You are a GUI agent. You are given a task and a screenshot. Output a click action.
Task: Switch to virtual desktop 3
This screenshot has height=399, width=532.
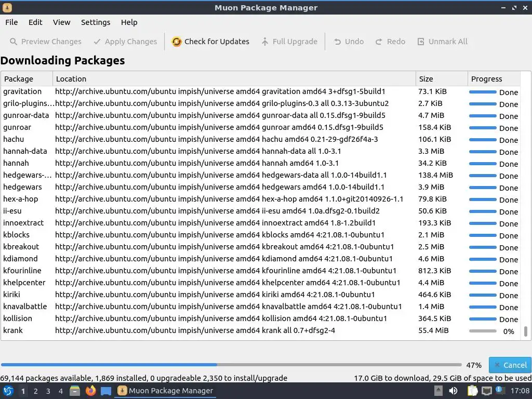pos(48,391)
